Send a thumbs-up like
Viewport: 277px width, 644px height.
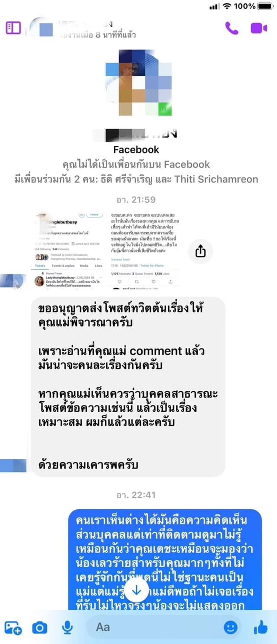tap(261, 627)
